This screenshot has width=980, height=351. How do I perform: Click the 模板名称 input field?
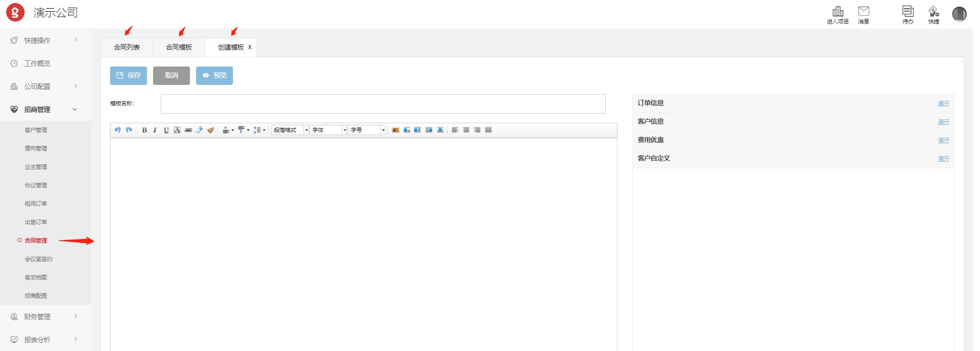(x=382, y=104)
